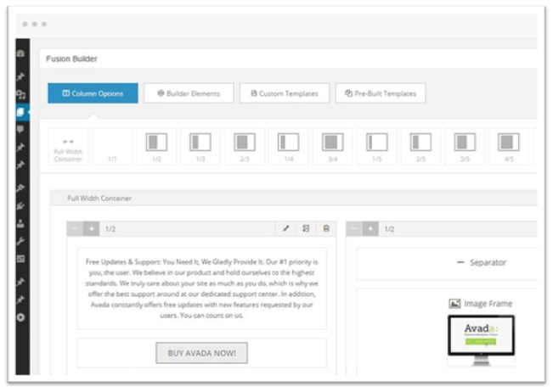The width and height of the screenshot is (553, 392).
Task: Shrink left column with the minus button
Action: point(76,229)
